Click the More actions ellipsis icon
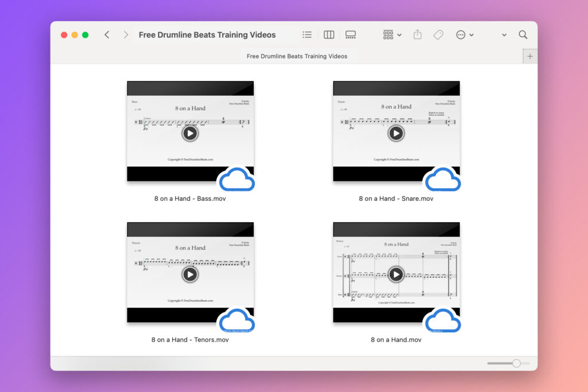 click(461, 34)
